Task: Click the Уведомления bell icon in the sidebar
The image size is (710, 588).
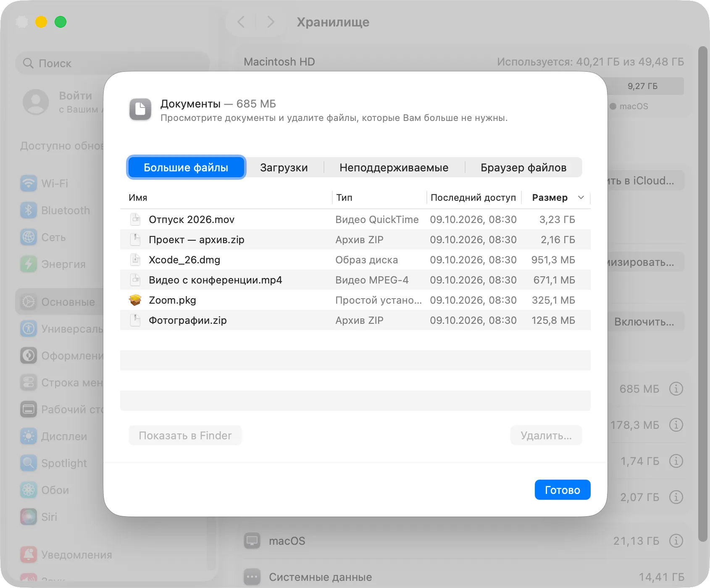Action: click(x=29, y=555)
